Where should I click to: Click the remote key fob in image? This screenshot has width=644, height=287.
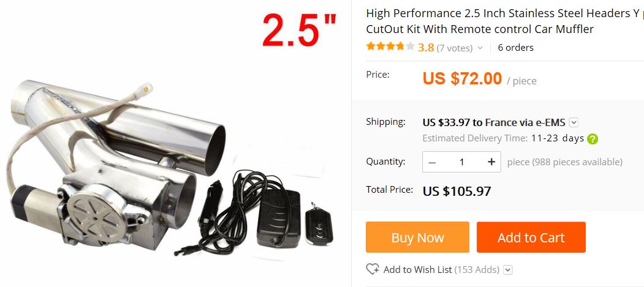319,223
